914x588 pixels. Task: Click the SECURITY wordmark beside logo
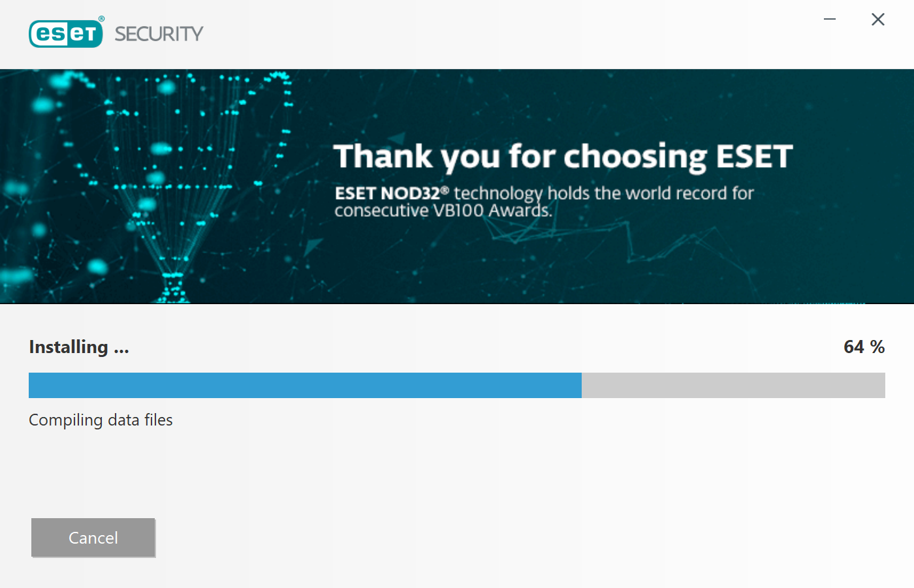[159, 34]
